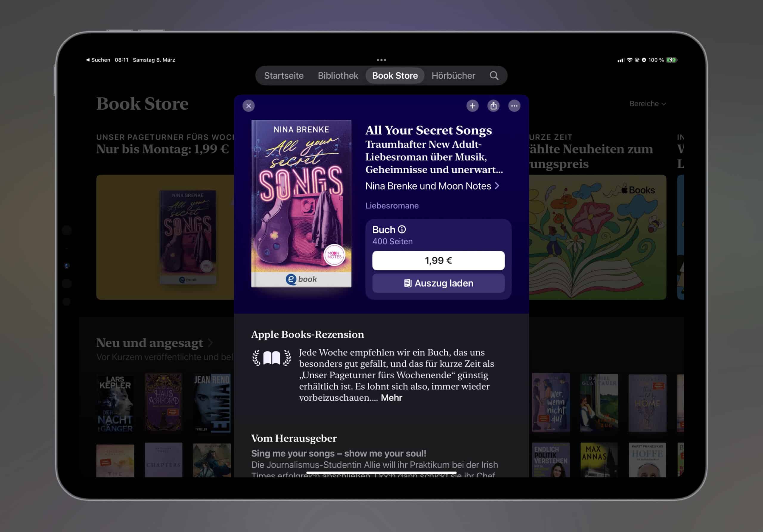Tap the Book Store page heading
Screen dimensions: 763x532
[x=142, y=104]
